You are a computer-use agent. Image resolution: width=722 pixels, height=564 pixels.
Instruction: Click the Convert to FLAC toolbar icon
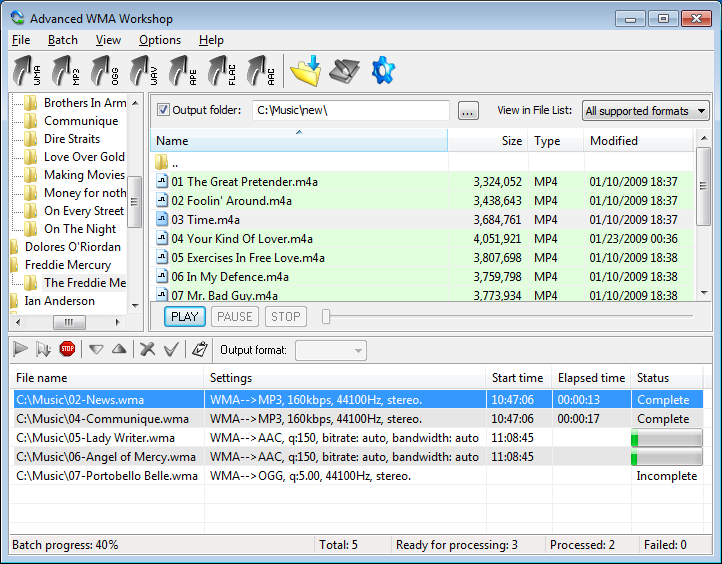(x=222, y=70)
